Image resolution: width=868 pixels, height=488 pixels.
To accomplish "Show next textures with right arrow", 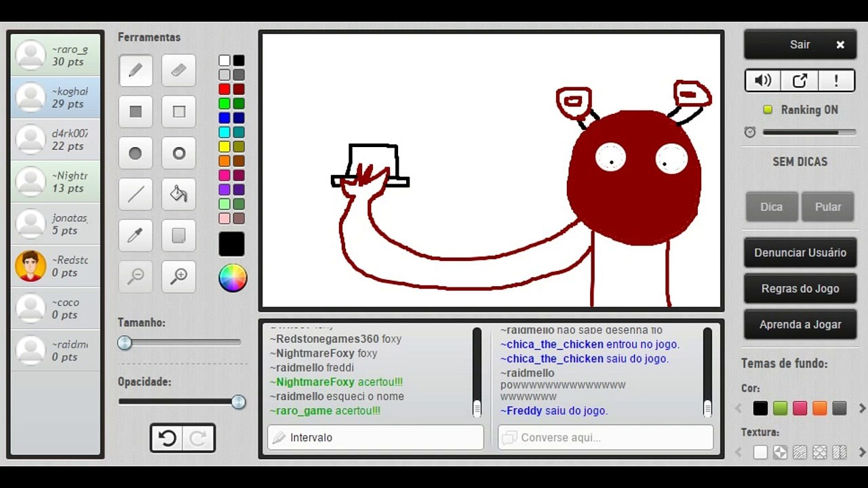I will point(862,452).
